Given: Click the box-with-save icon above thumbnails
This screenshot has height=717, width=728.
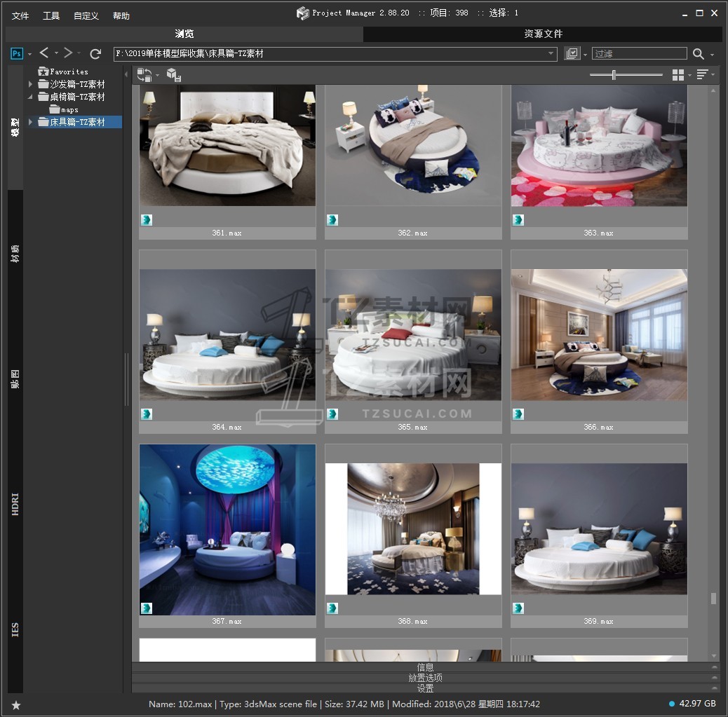Looking at the screenshot, I should (173, 75).
